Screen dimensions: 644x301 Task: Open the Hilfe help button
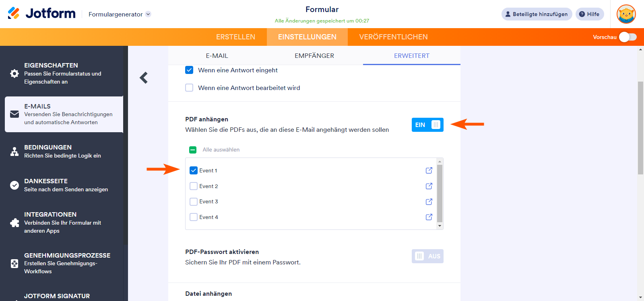[590, 14]
